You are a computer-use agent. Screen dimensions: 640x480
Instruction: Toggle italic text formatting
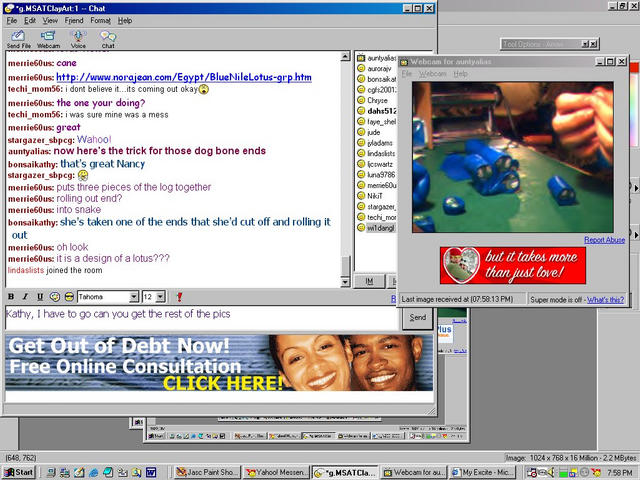[x=25, y=297]
